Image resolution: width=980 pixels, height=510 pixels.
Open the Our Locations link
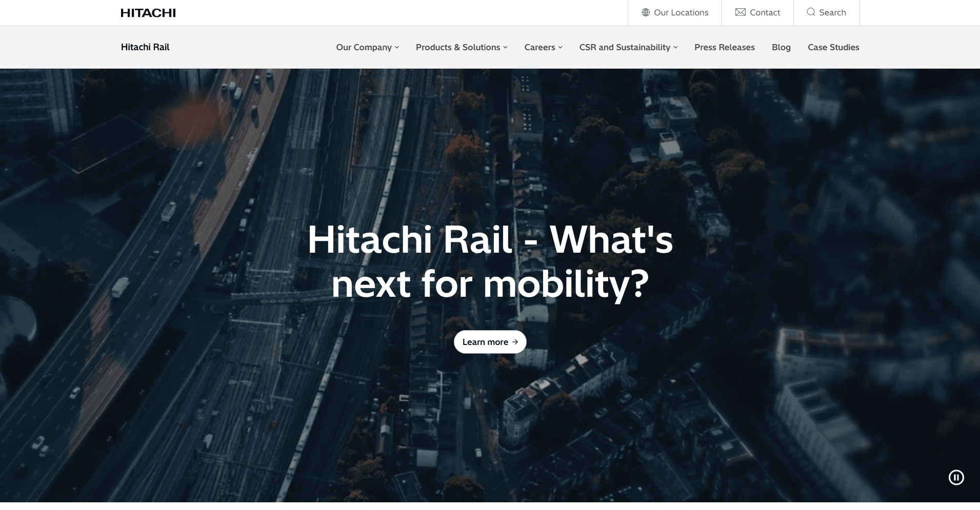[681, 12]
